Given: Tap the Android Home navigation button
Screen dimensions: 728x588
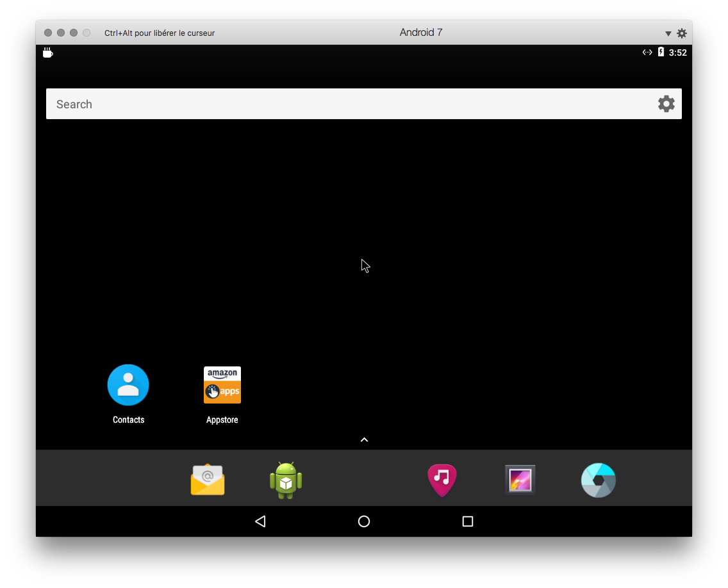Looking at the screenshot, I should (x=364, y=521).
